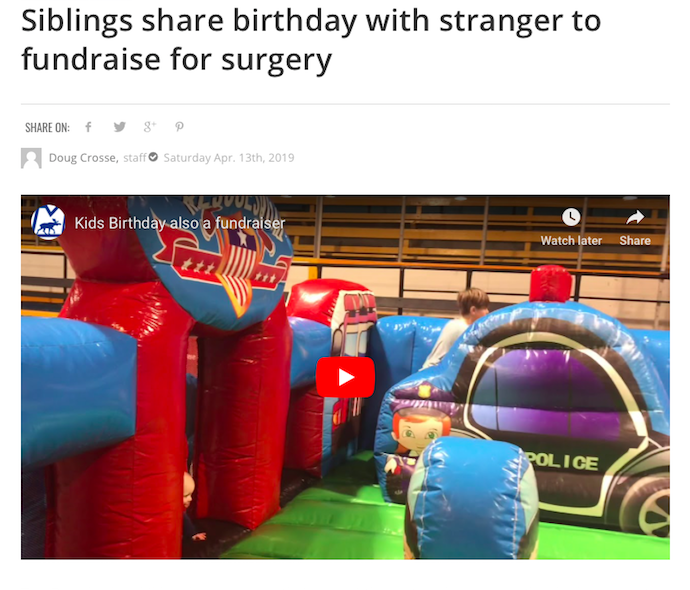Click the Watch later label
Image resolution: width=690 pixels, height=590 pixels.
(x=571, y=241)
